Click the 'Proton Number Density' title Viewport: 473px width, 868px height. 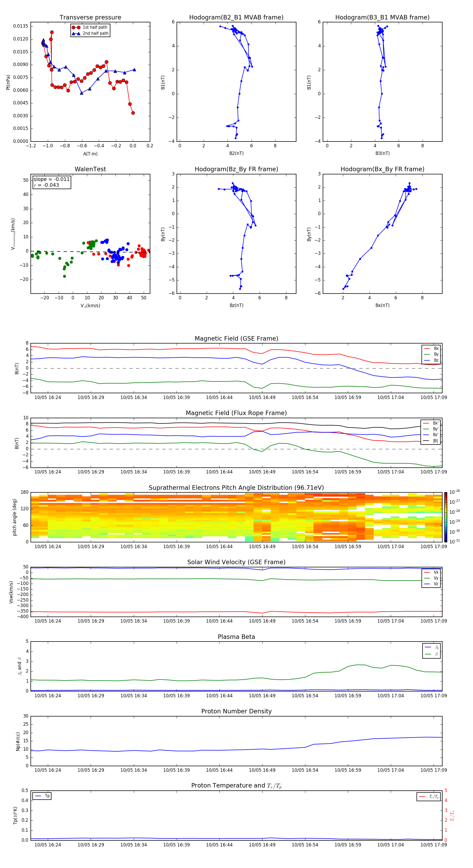(x=236, y=711)
